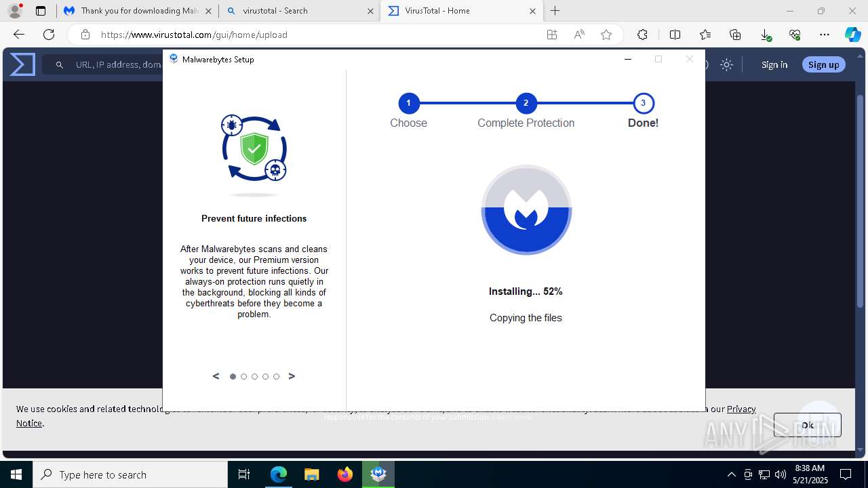Click the step 1 Choose circle
Screen dimensions: 868x488
tap(408, 103)
